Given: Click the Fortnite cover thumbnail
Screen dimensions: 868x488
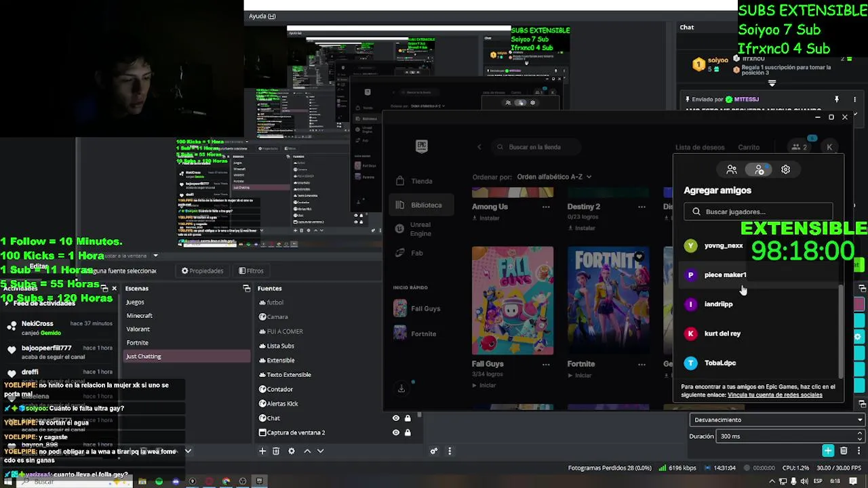Looking at the screenshot, I should 608,300.
